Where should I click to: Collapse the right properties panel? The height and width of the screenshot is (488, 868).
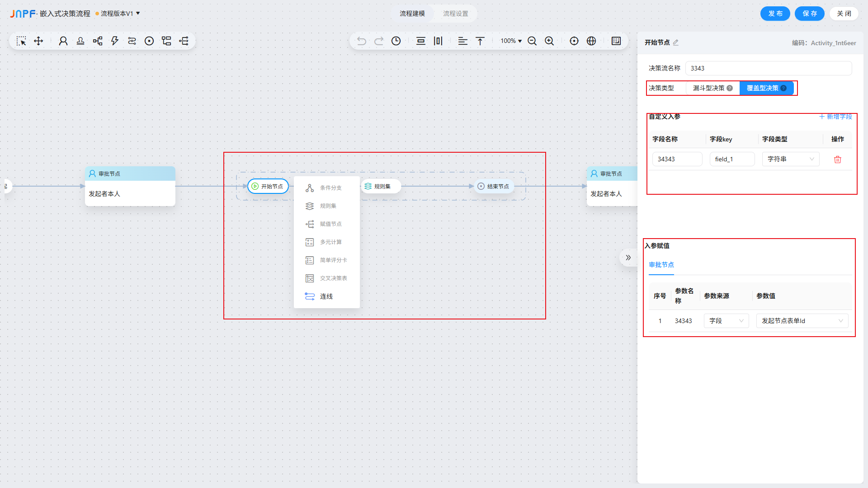628,258
